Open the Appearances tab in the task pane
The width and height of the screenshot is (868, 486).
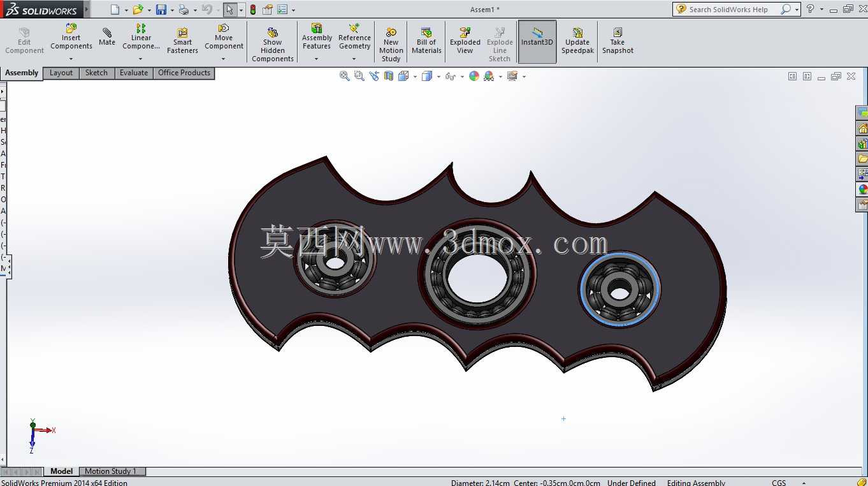(x=862, y=189)
